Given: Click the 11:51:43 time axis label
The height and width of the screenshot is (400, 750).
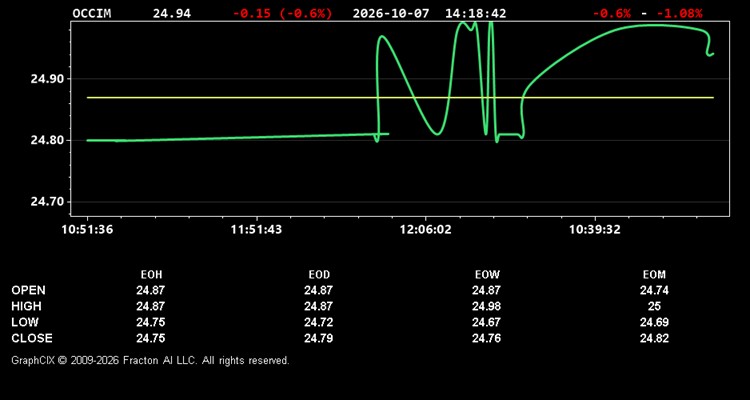Looking at the screenshot, I should pyautogui.click(x=256, y=230).
